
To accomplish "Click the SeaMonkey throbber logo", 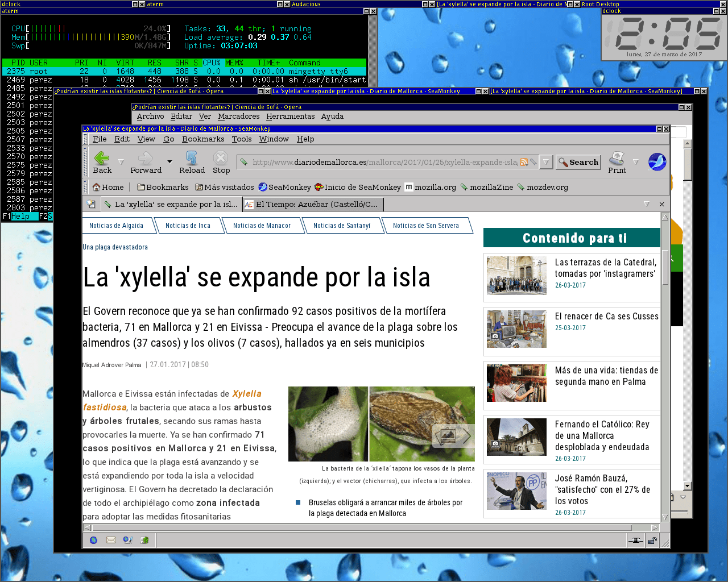I will tap(657, 162).
